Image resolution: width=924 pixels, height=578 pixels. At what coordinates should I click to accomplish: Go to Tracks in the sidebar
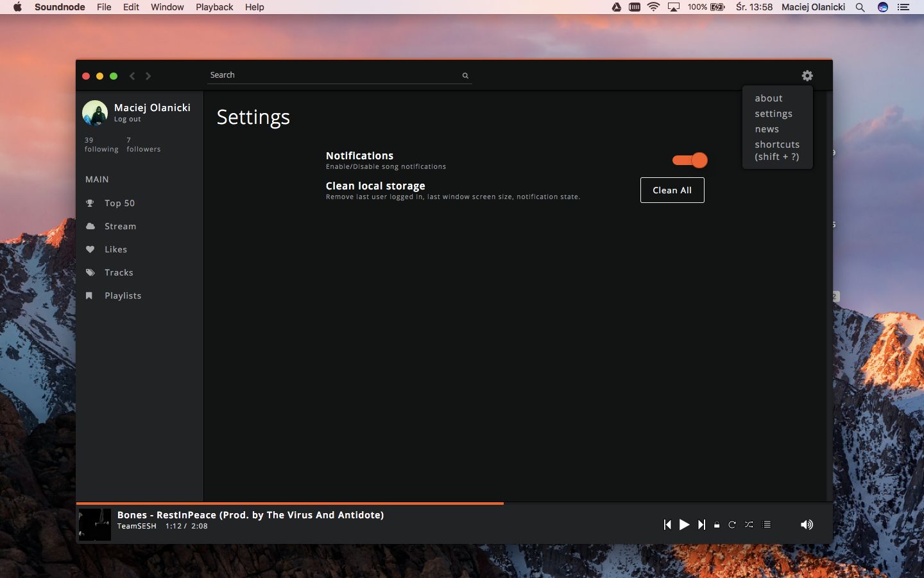click(x=119, y=272)
